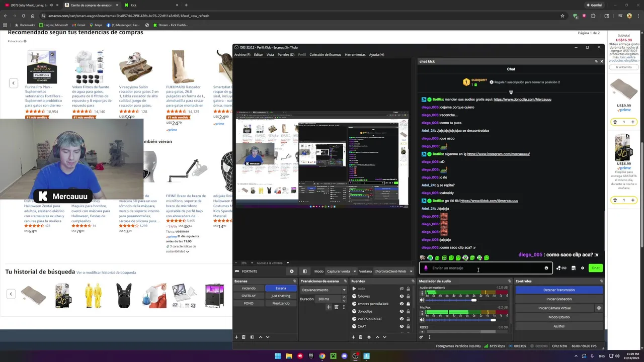The height and width of the screenshot is (362, 644).
Task: Move scene down in Escenas toolbar
Action: (268, 337)
